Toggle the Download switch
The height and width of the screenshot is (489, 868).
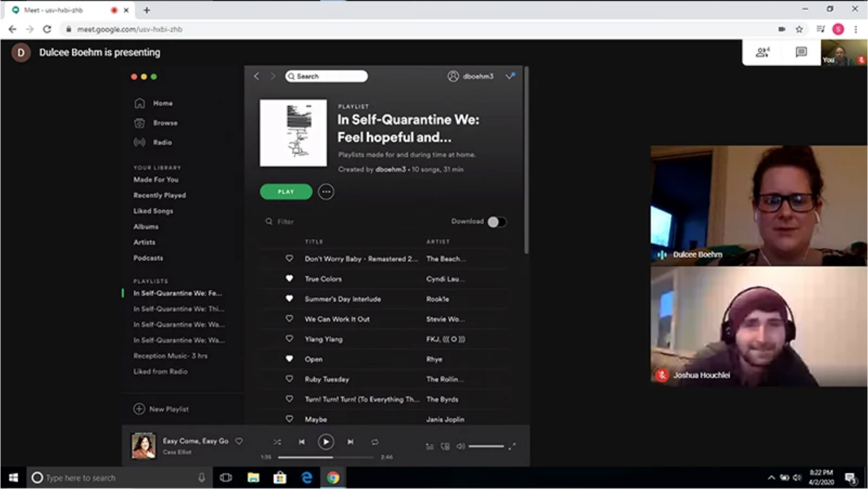pos(497,222)
